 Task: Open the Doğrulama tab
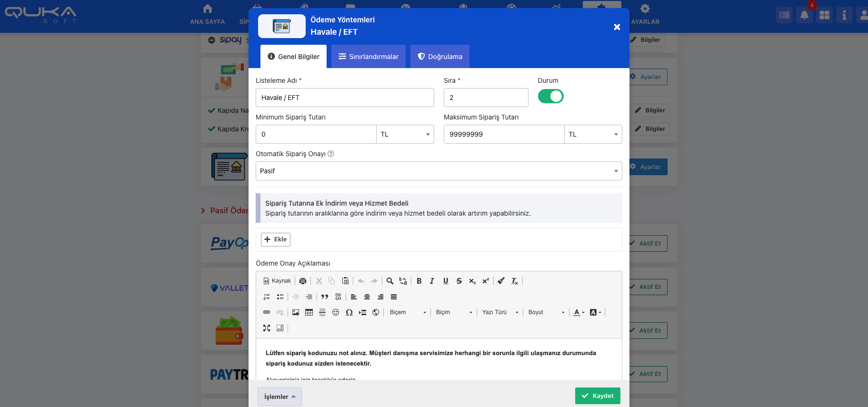(x=439, y=57)
